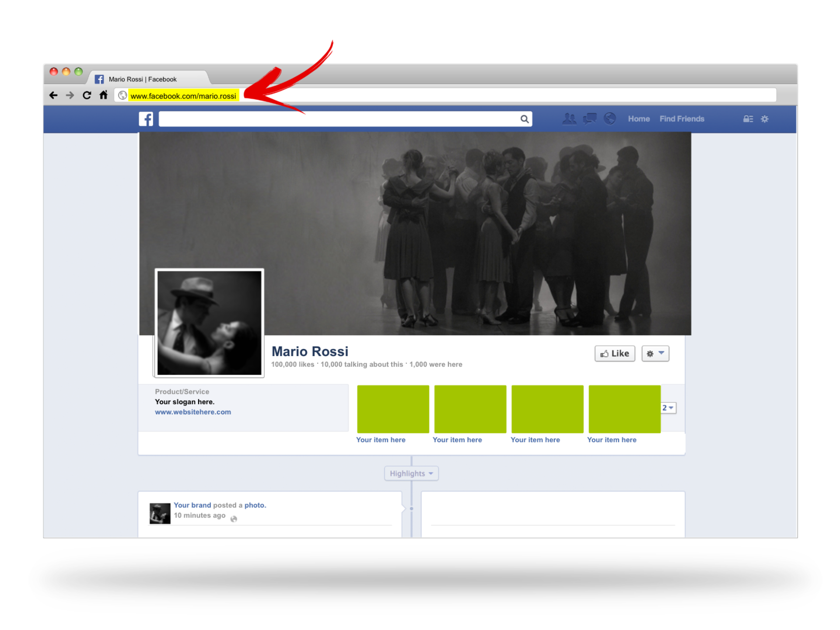Click the browser back arrow
Viewport: 840px width, 630px height.
click(53, 95)
